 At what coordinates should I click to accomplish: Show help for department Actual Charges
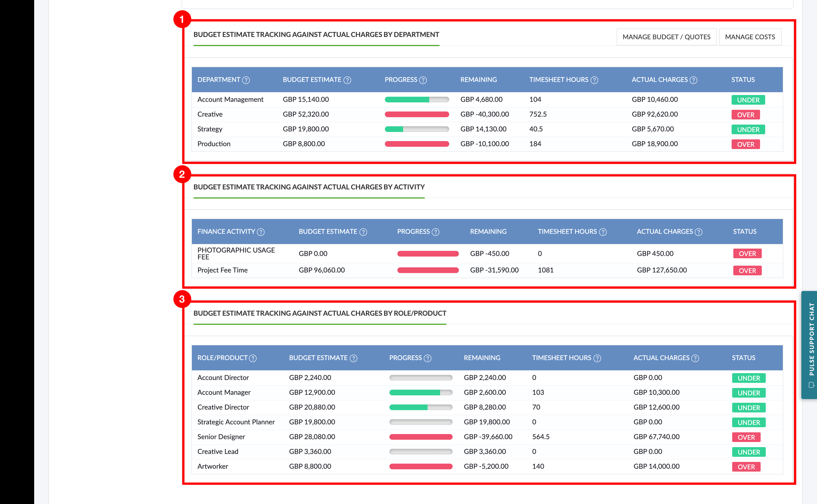tap(693, 80)
